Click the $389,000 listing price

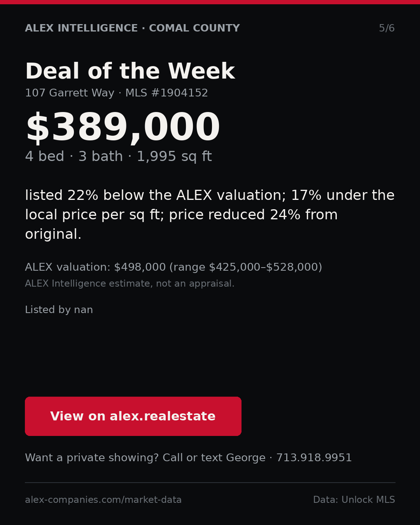pyautogui.click(x=122, y=128)
